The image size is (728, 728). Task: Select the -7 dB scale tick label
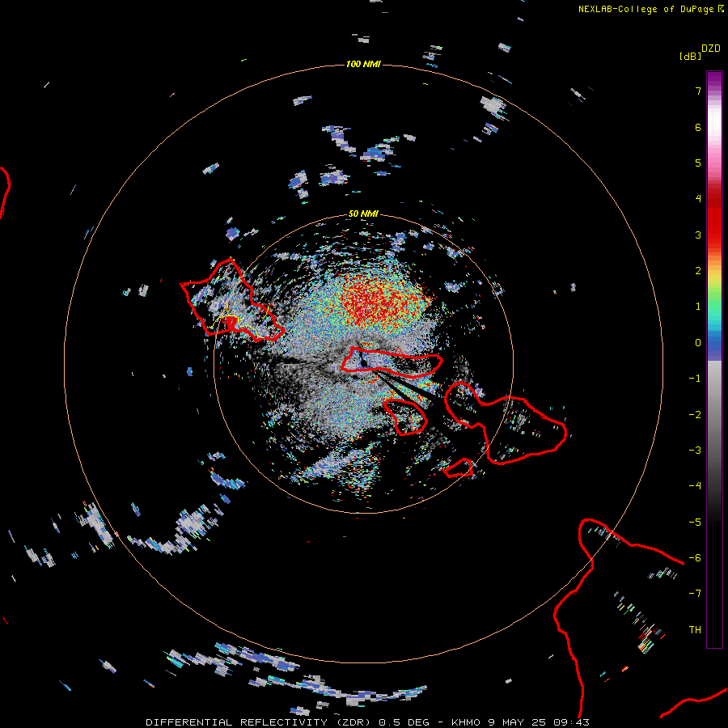[695, 594]
